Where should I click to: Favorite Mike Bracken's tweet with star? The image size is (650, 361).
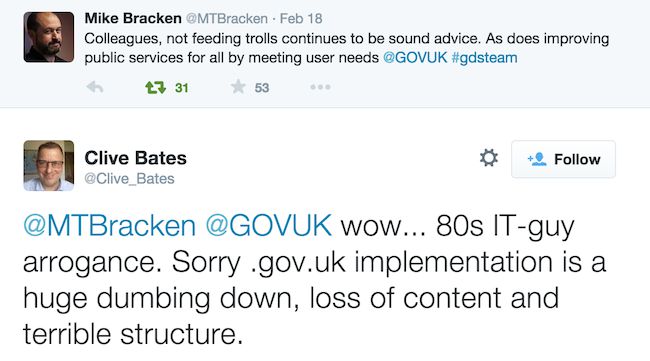238,87
